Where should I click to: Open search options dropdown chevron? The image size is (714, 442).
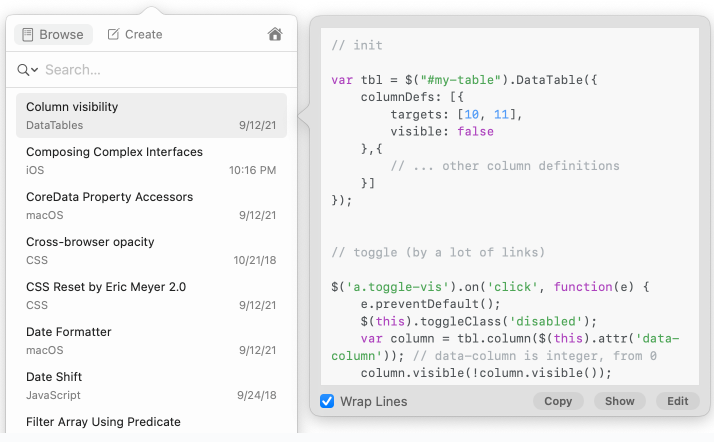pos(35,71)
